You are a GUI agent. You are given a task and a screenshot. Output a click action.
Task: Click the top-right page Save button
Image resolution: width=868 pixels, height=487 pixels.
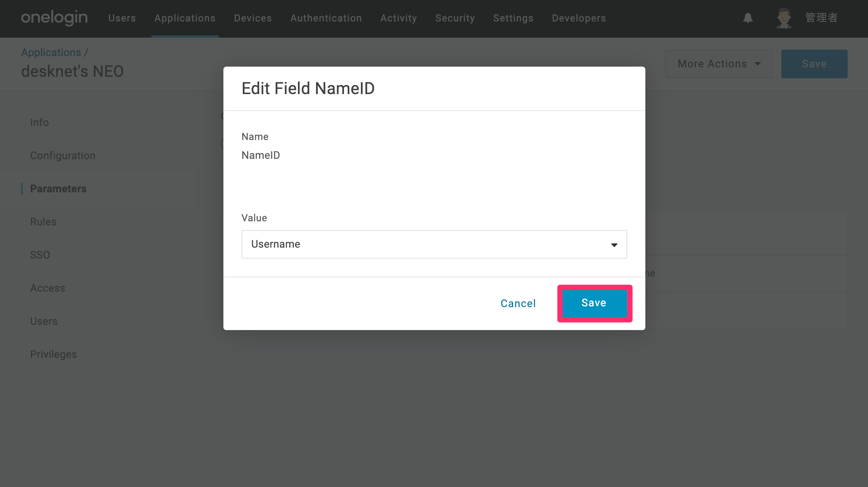pyautogui.click(x=814, y=64)
